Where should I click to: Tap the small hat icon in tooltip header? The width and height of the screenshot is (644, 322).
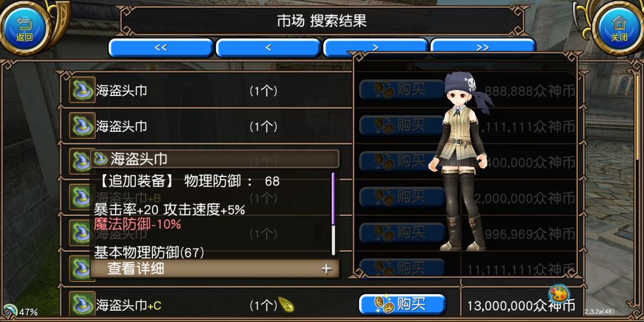tap(99, 158)
